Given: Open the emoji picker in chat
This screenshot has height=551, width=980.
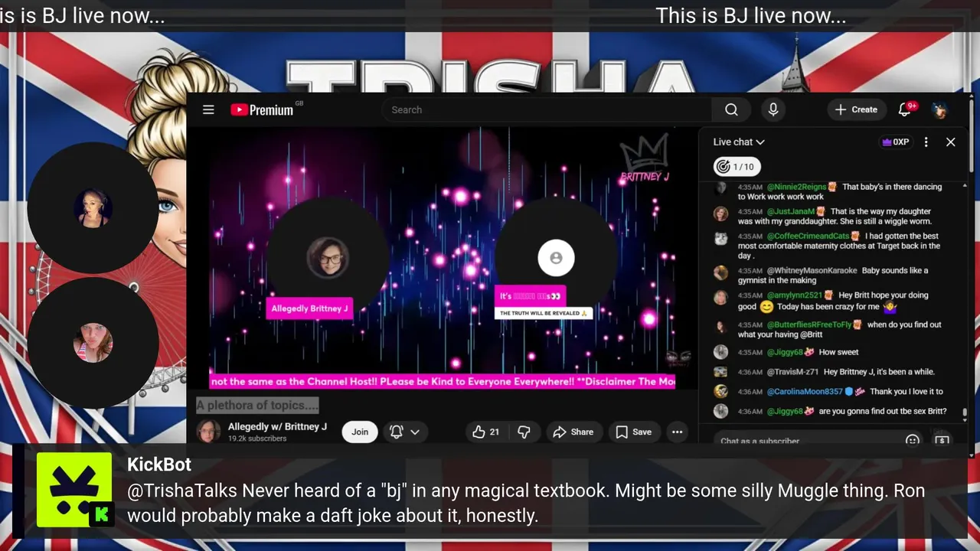Looking at the screenshot, I should [x=912, y=440].
